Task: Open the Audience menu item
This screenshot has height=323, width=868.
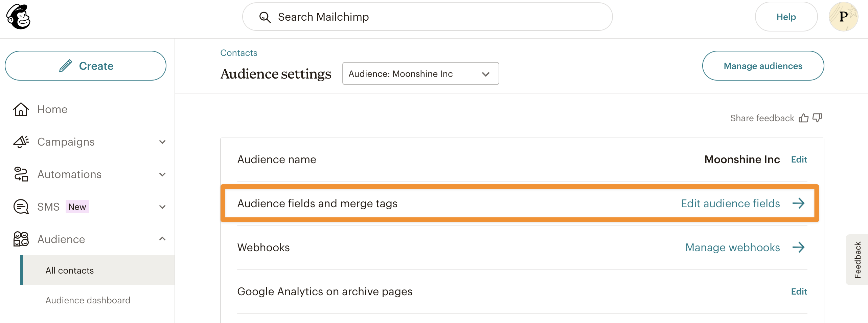Action: pyautogui.click(x=61, y=239)
